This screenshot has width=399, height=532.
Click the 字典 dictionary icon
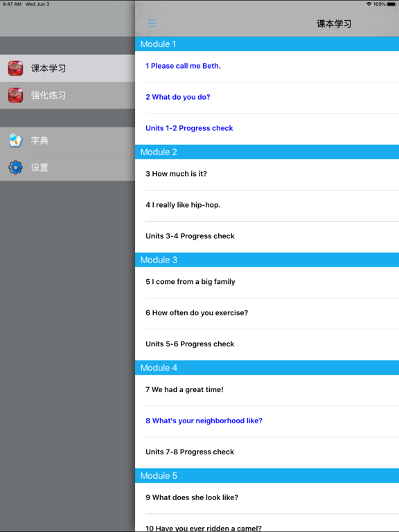pos(16,140)
